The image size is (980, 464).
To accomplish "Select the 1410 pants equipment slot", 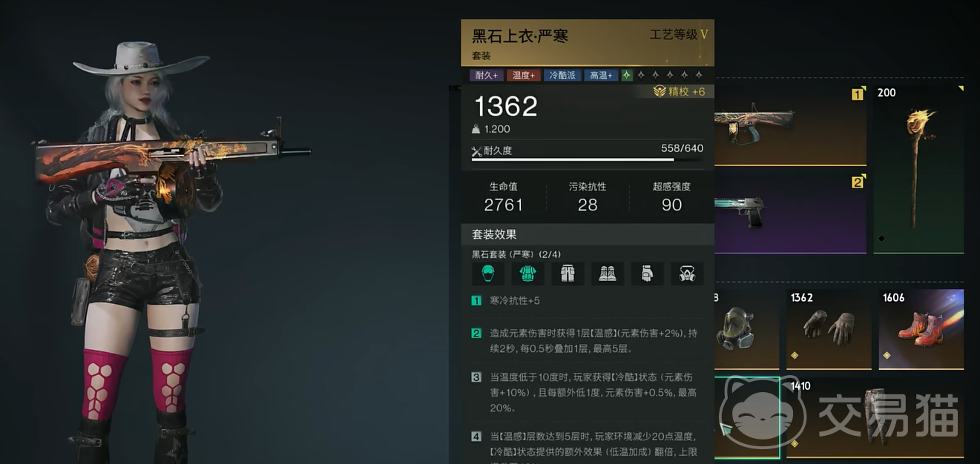I will (875, 417).
